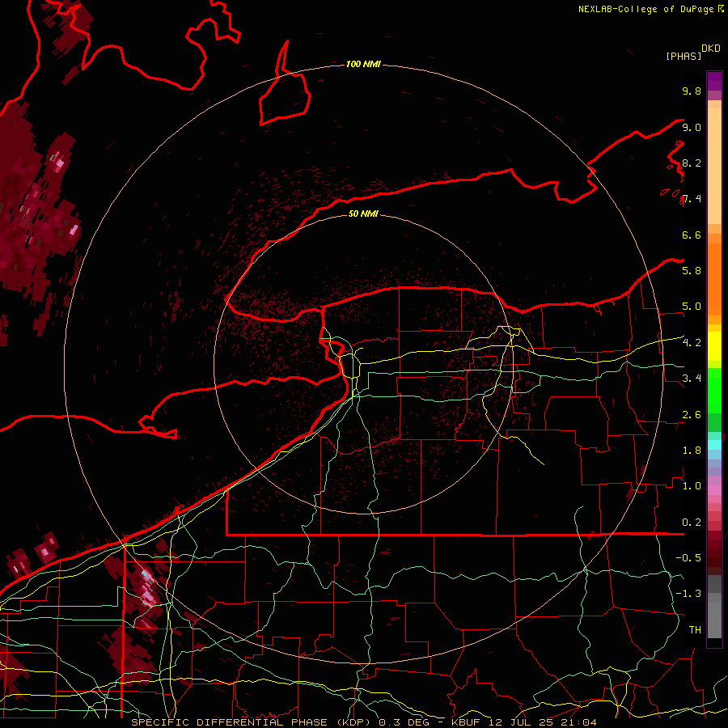Click the 9.0 legend value

[x=692, y=127]
